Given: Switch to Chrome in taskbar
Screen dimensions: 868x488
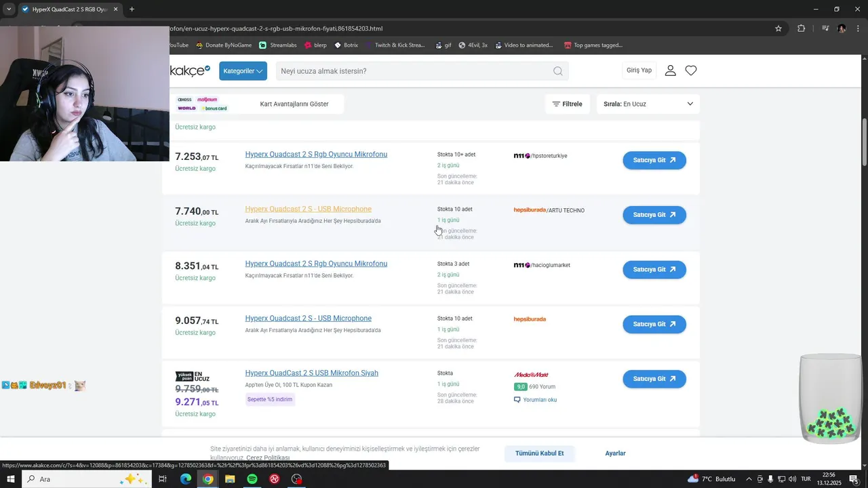Looking at the screenshot, I should click(x=208, y=479).
